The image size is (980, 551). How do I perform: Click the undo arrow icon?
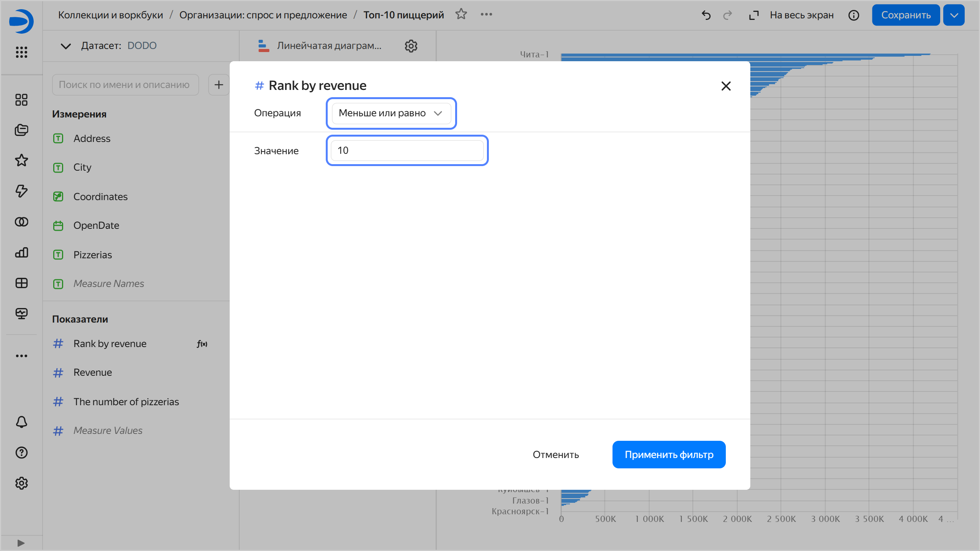click(706, 15)
